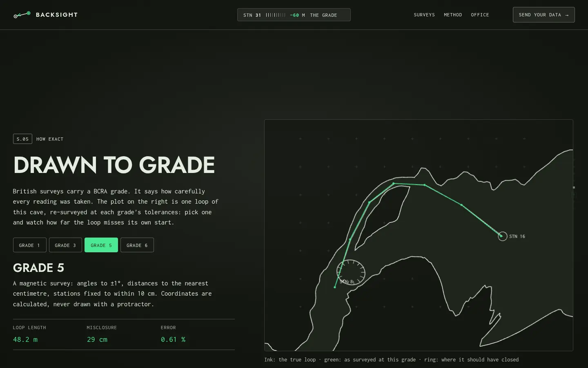Click the S.05 section badge

[22, 139]
